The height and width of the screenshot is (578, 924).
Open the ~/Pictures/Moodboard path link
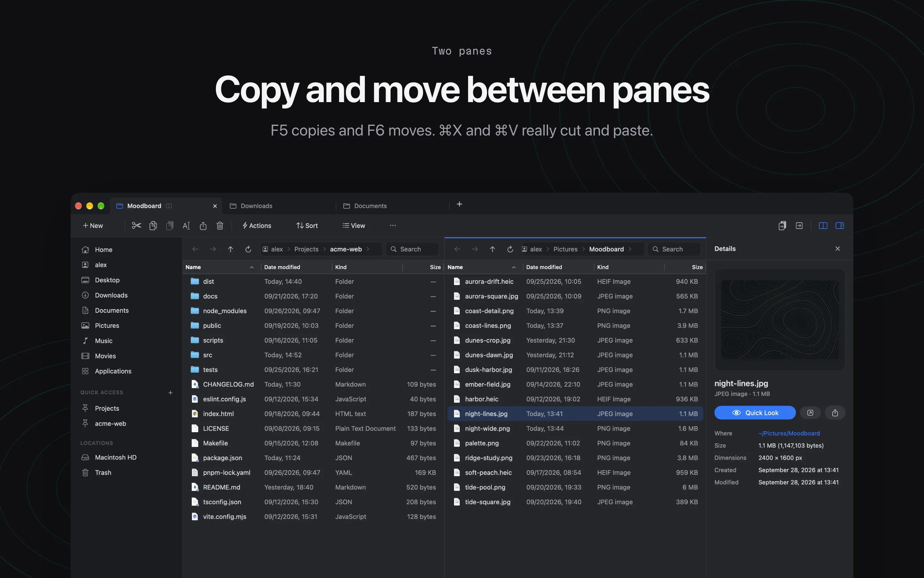tap(789, 433)
